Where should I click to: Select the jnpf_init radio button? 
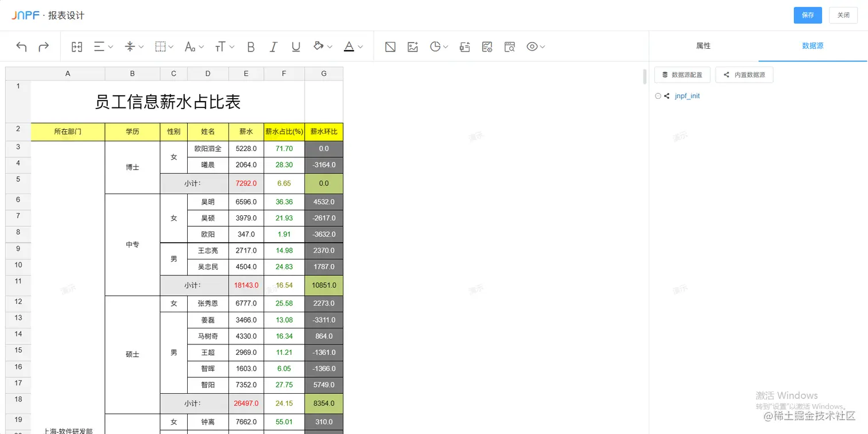658,96
